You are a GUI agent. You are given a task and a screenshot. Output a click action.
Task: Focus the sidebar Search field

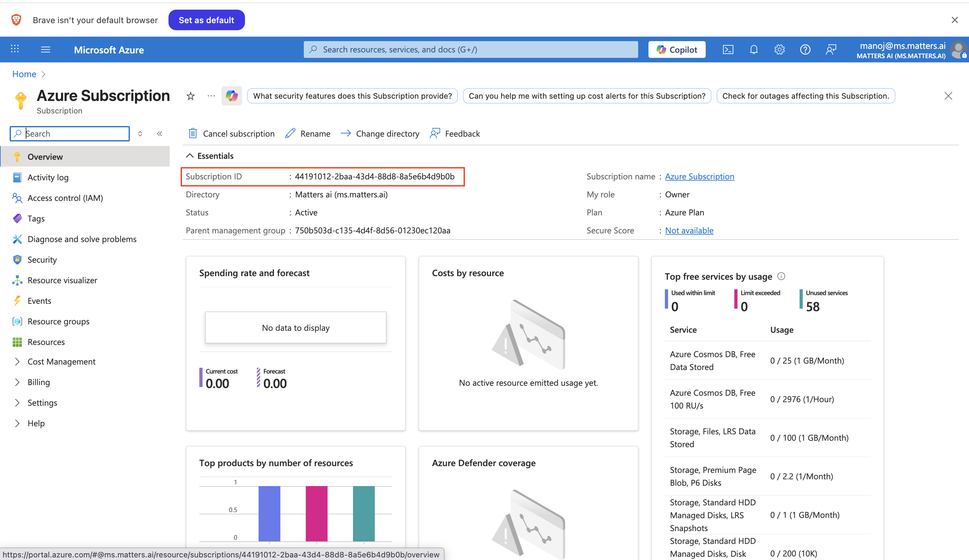[x=70, y=133]
